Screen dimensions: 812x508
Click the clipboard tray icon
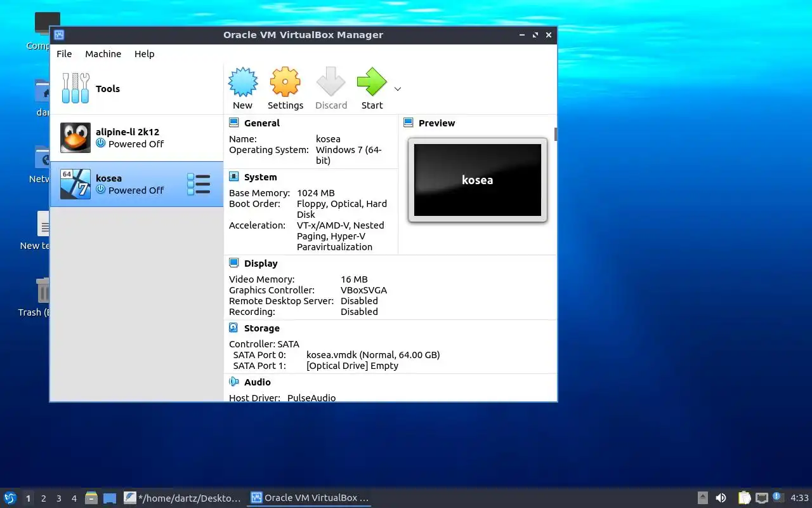tap(744, 498)
